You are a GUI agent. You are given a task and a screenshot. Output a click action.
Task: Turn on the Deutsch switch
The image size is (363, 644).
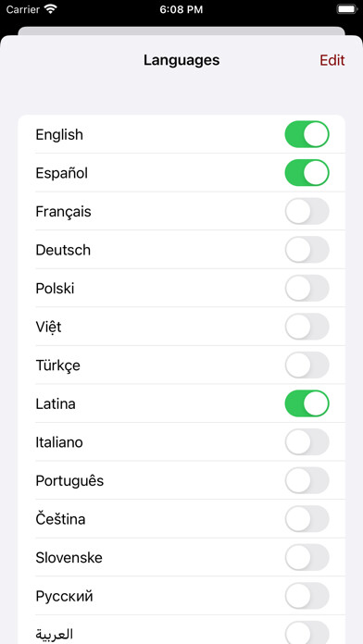(307, 250)
